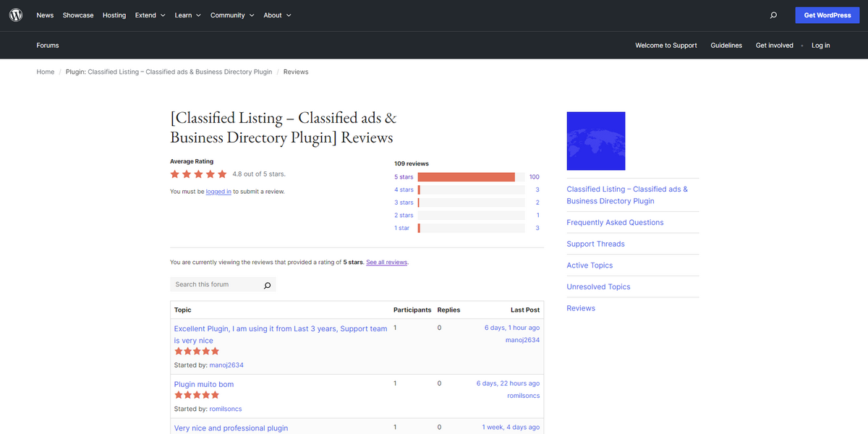Click See all reviews link

(387, 262)
